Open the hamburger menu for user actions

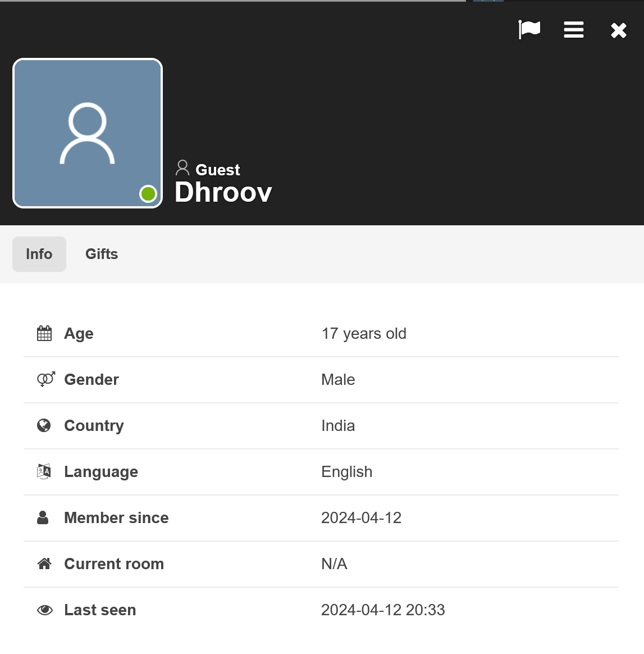pyautogui.click(x=573, y=30)
